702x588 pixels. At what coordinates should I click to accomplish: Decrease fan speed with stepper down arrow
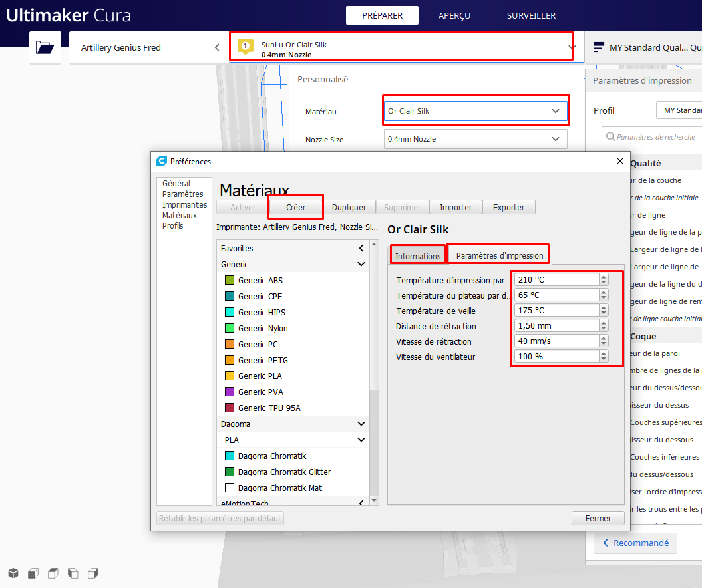pos(604,359)
